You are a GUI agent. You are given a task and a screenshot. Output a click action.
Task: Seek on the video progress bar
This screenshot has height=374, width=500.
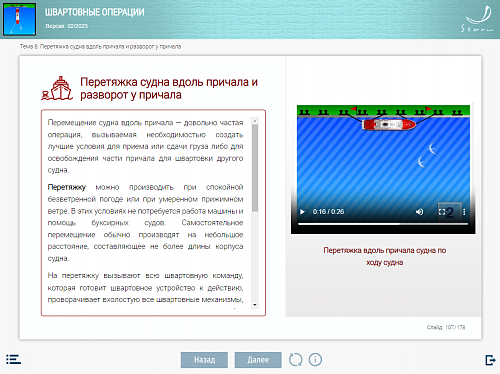point(383,224)
